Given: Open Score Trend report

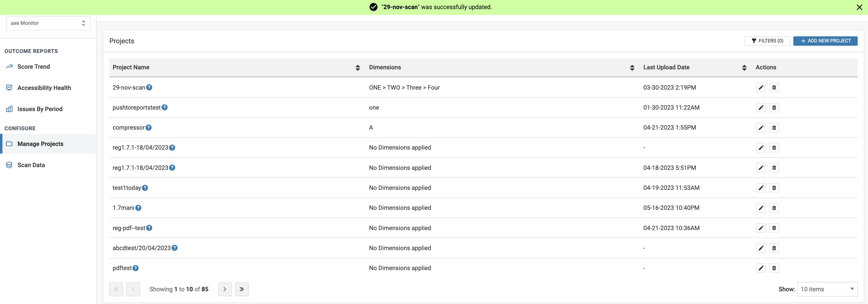Looking at the screenshot, I should 34,67.
